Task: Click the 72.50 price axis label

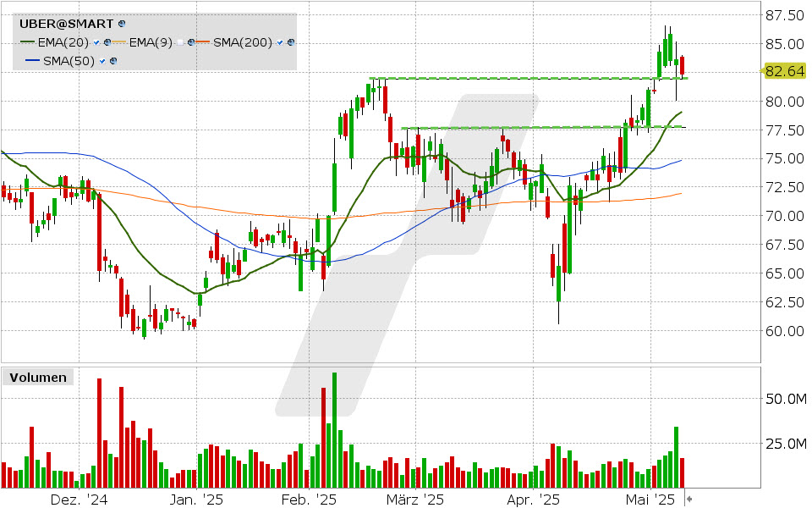Action: 785,187
